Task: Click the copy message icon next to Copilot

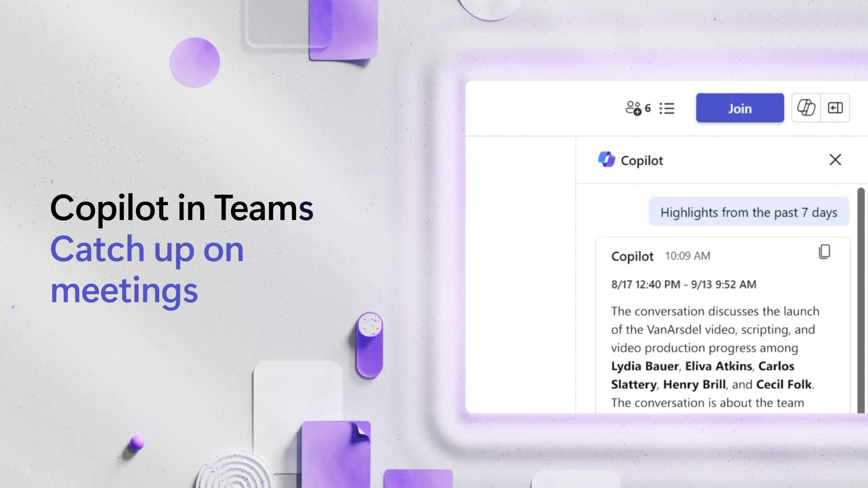Action: point(825,251)
